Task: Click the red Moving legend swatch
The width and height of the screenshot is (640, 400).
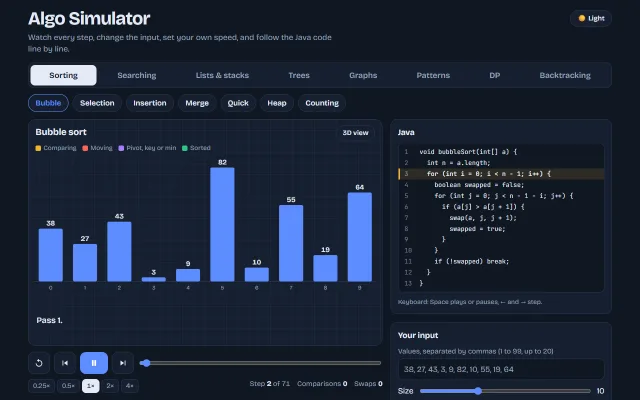Action: click(85, 148)
